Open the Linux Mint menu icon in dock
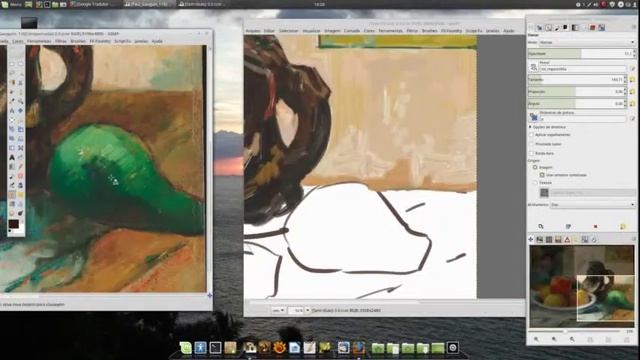 tap(186, 347)
